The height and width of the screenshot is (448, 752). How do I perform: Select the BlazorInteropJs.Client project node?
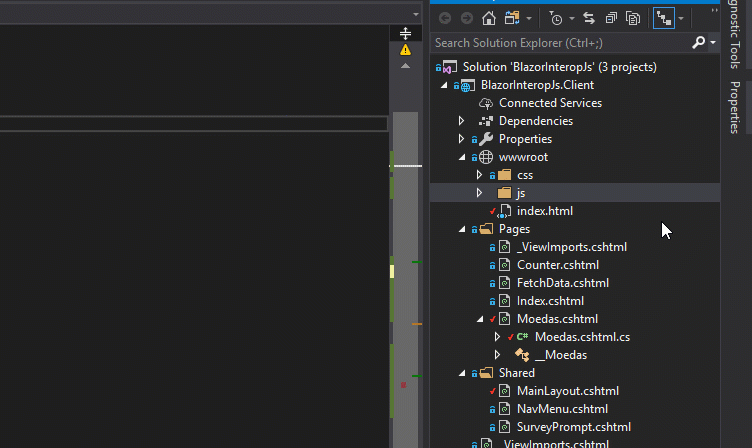pos(537,85)
